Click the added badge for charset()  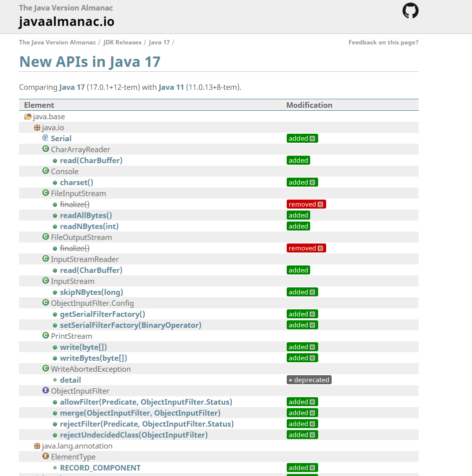click(x=302, y=182)
